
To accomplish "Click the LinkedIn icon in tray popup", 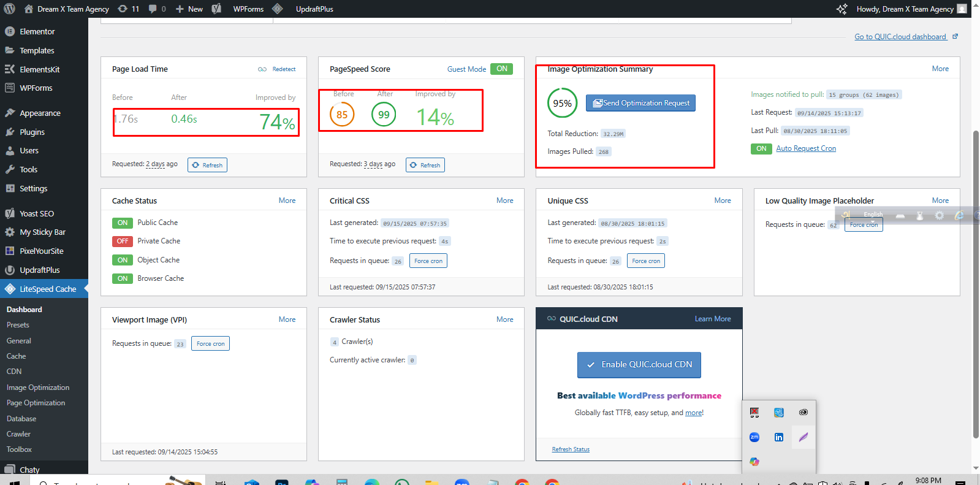I will pos(778,437).
